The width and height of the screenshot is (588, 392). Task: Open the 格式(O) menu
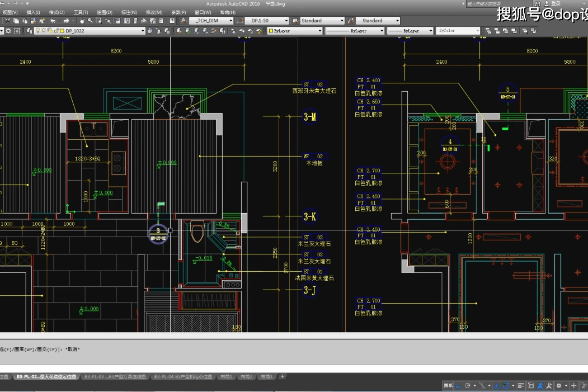pos(57,12)
